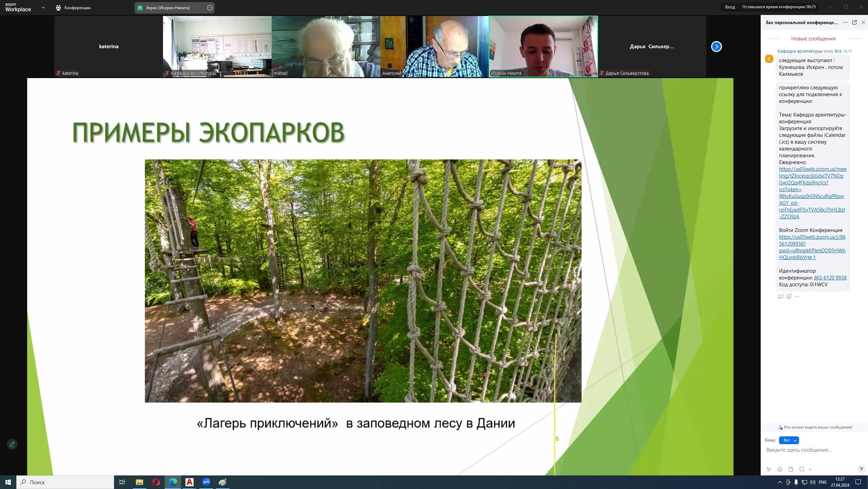Image resolution: width=868 pixels, height=489 pixels.
Task: Select the katerina participant tile
Action: click(x=109, y=47)
